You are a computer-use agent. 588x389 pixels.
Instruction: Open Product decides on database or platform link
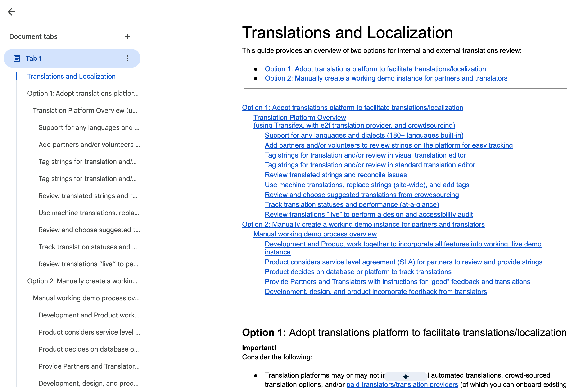coord(358,272)
